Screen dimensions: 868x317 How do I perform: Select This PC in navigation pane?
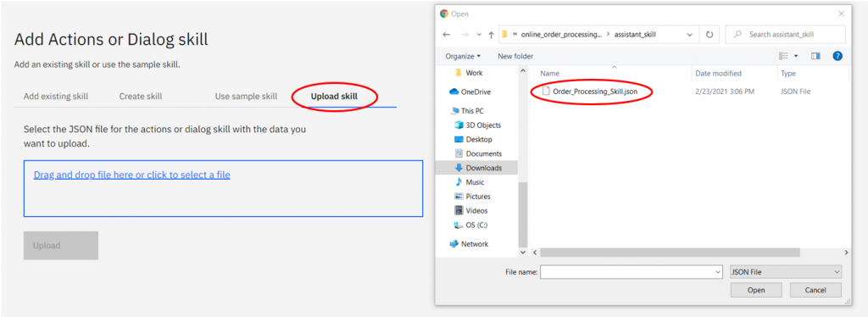coord(468,111)
